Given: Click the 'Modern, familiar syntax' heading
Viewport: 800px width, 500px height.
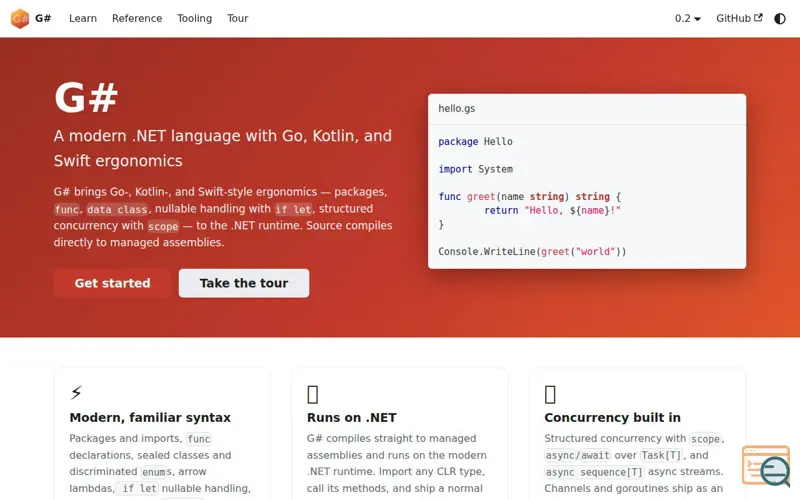Looking at the screenshot, I should 150,417.
